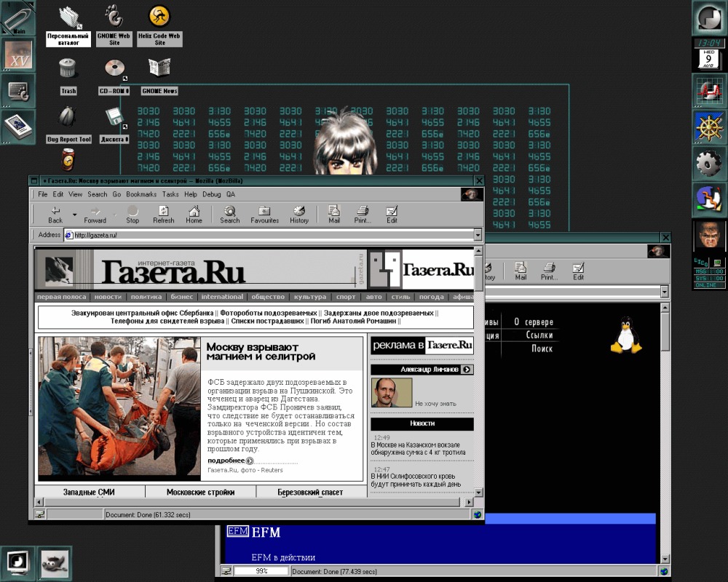
Task: Launch the XV image viewer from the left panel
Action: coord(19,55)
